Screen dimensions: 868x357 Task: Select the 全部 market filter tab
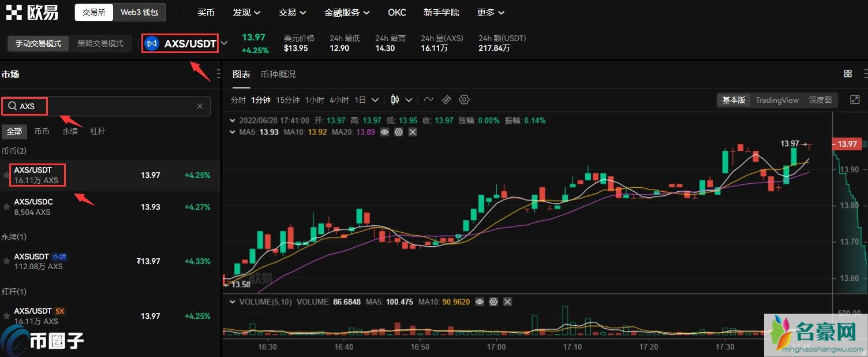14,131
